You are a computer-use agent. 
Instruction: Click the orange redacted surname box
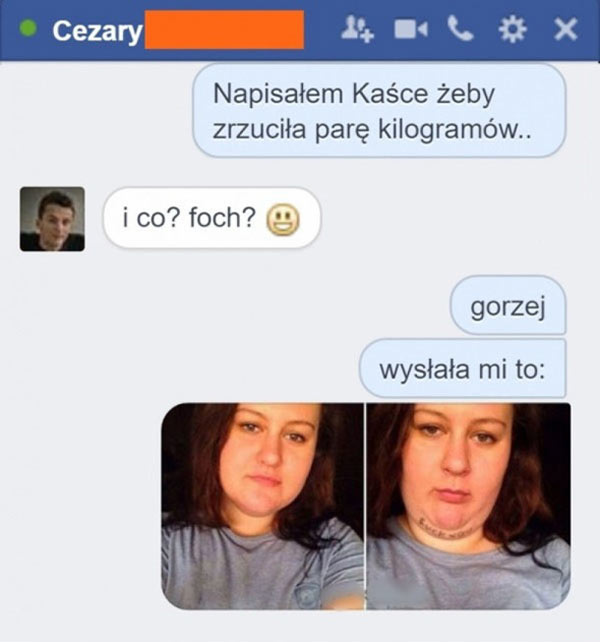224,30
